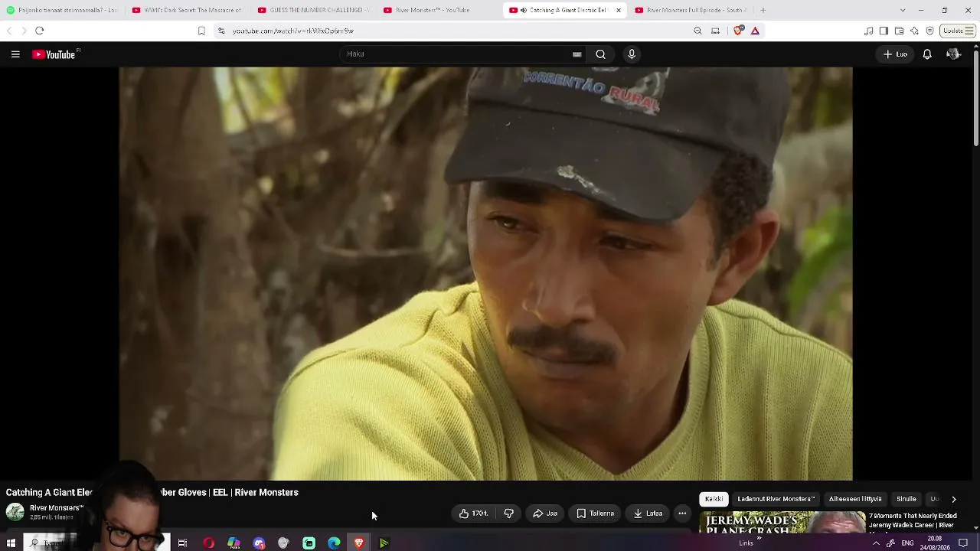Open Leo AI sparkle icon
Image resolution: width=980 pixels, height=551 pixels.
pos(914,31)
